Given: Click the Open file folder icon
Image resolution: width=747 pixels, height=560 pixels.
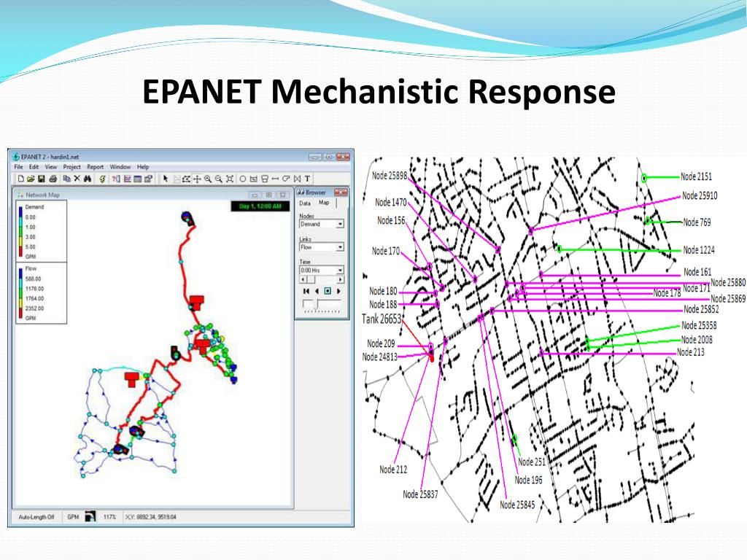Looking at the screenshot, I should (31, 179).
